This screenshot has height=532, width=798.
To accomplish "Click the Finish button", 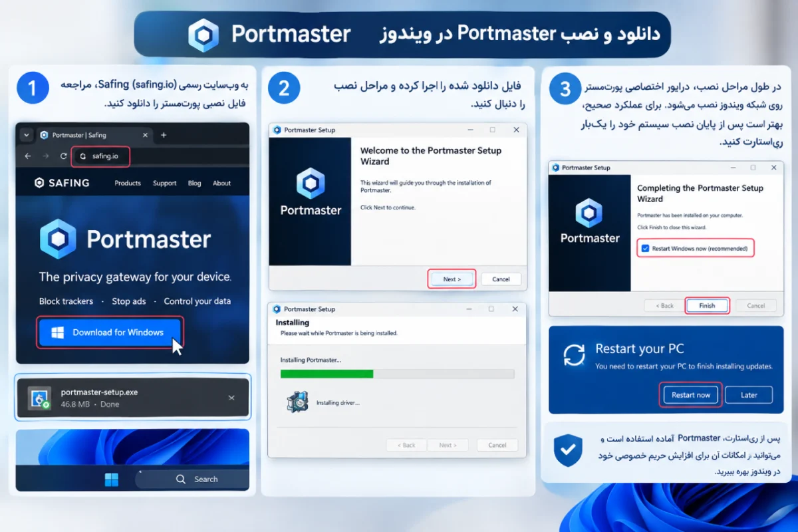I will (707, 306).
